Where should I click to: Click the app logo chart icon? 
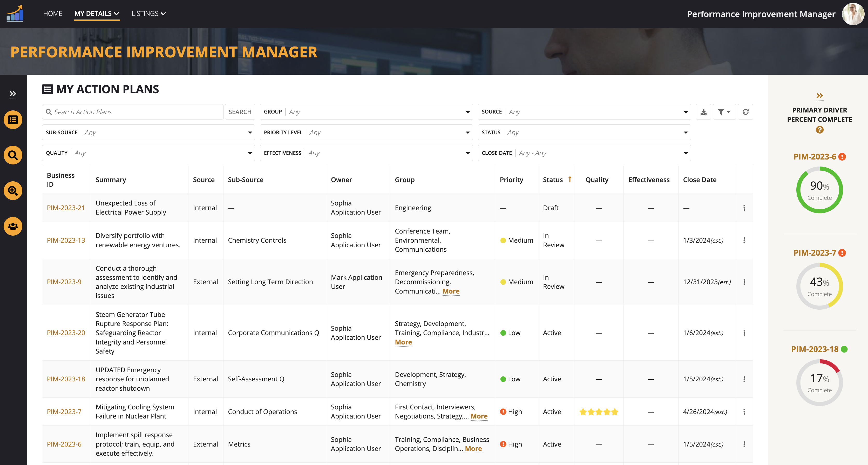(15, 14)
